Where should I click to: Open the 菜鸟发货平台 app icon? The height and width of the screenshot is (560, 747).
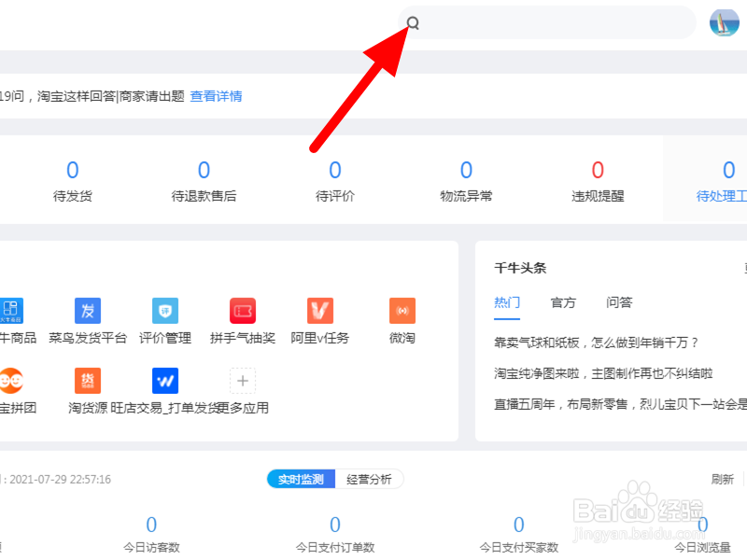(87, 311)
